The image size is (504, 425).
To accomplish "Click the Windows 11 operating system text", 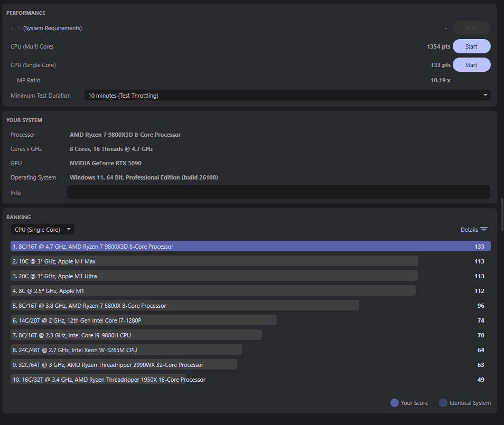I will tap(144, 177).
